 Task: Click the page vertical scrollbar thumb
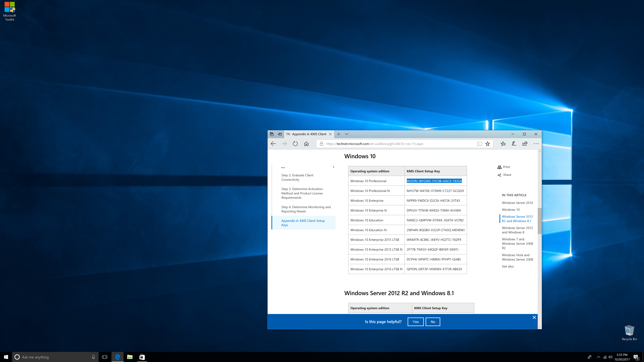(539, 221)
